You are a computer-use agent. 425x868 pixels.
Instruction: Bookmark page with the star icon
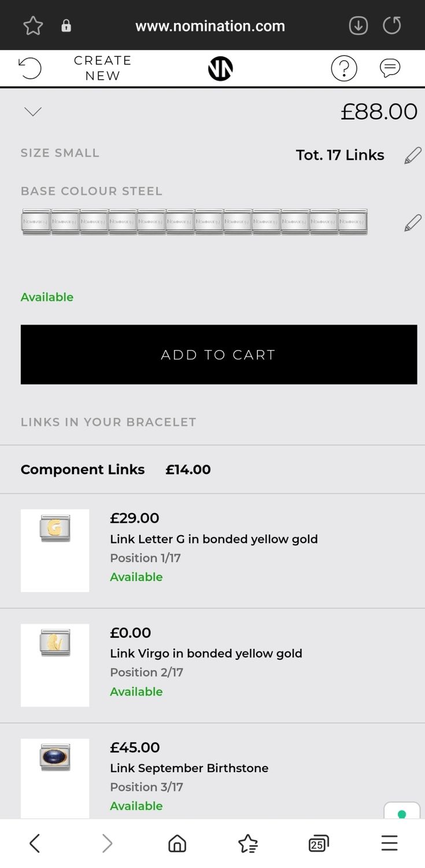click(33, 25)
